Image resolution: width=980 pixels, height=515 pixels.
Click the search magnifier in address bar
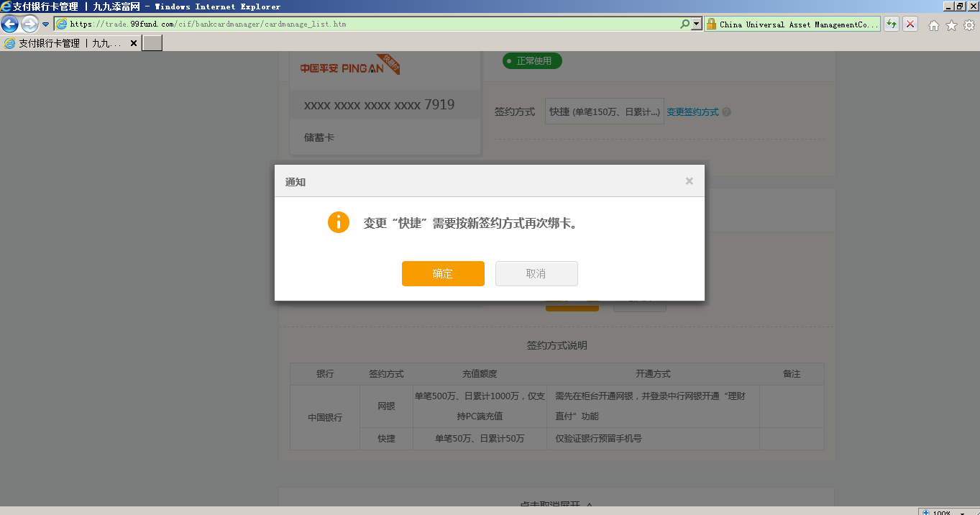tap(684, 24)
